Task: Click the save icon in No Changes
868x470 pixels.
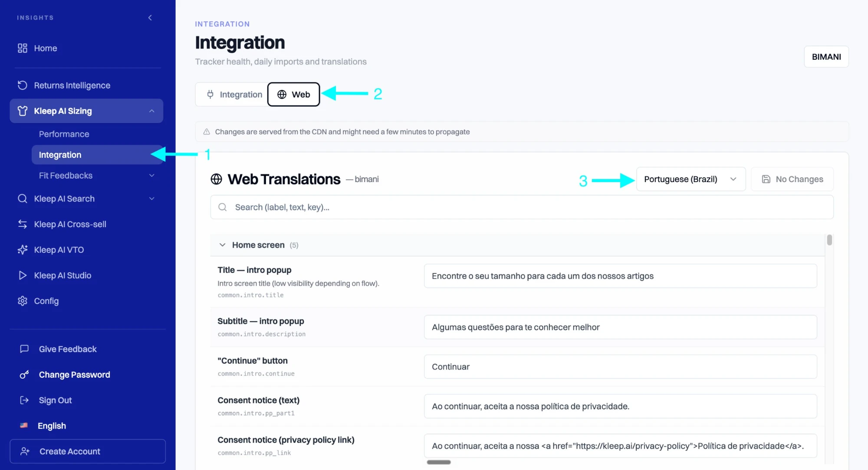Action: (766, 179)
